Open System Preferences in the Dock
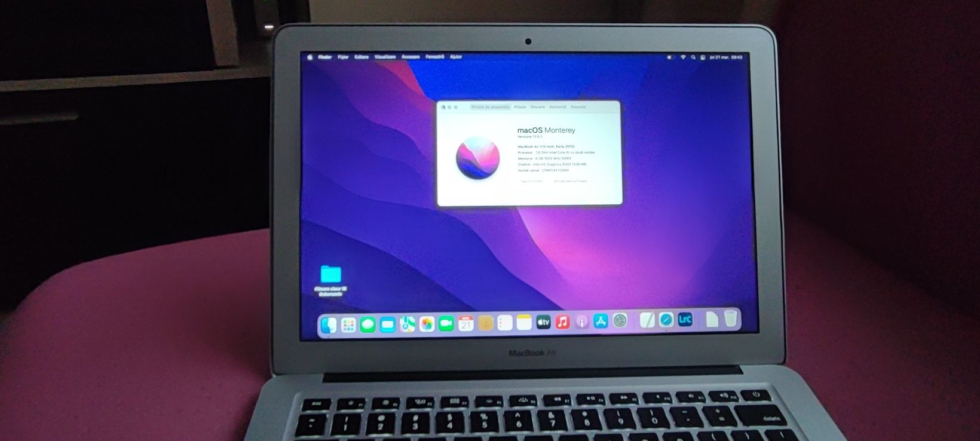 click(620, 321)
